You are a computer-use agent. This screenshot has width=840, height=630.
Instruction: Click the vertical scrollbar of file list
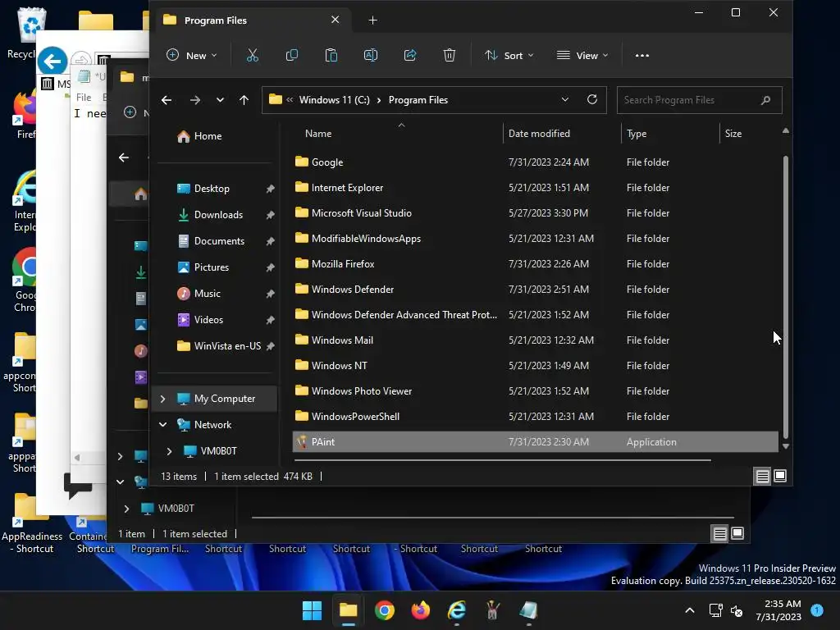(785, 297)
